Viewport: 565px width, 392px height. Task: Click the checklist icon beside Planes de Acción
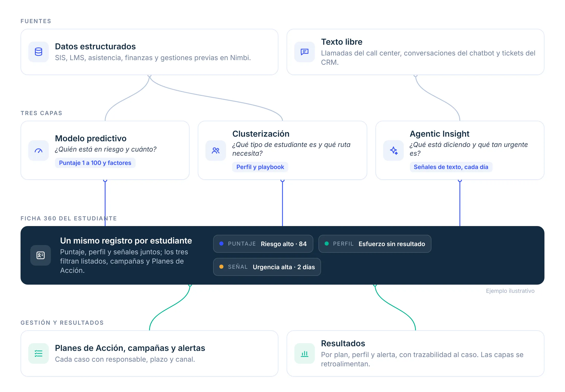[39, 353]
